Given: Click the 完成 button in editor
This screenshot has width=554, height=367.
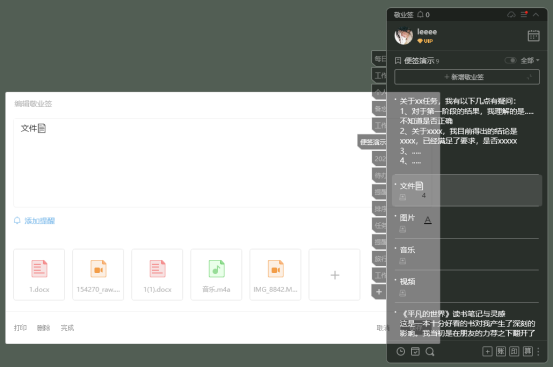Looking at the screenshot, I should tap(67, 328).
